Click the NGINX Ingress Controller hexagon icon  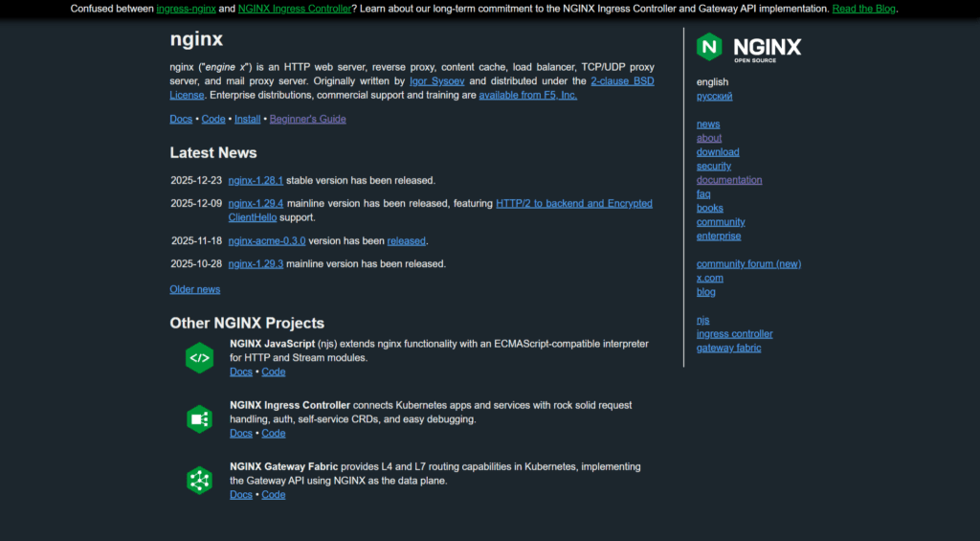pos(199,419)
